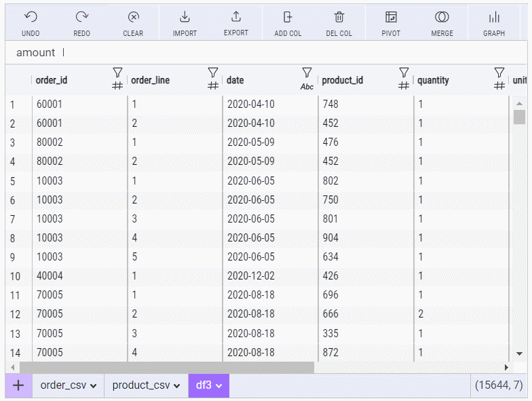The height and width of the screenshot is (401, 532).
Task: Add a new sheet with plus button
Action: click(18, 385)
